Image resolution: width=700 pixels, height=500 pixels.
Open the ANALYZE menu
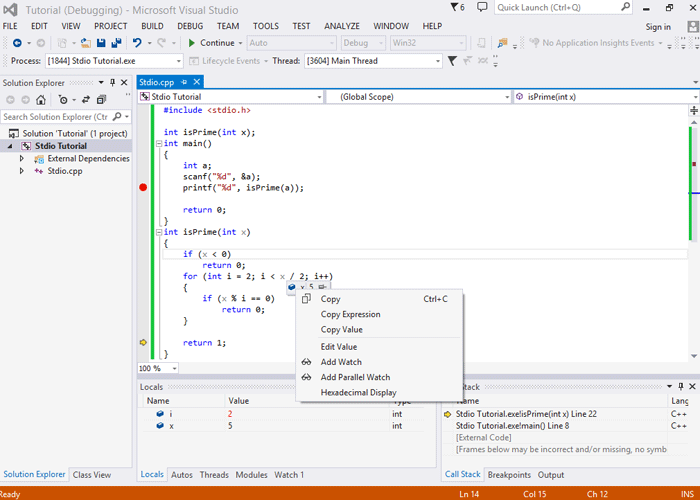pos(342,26)
